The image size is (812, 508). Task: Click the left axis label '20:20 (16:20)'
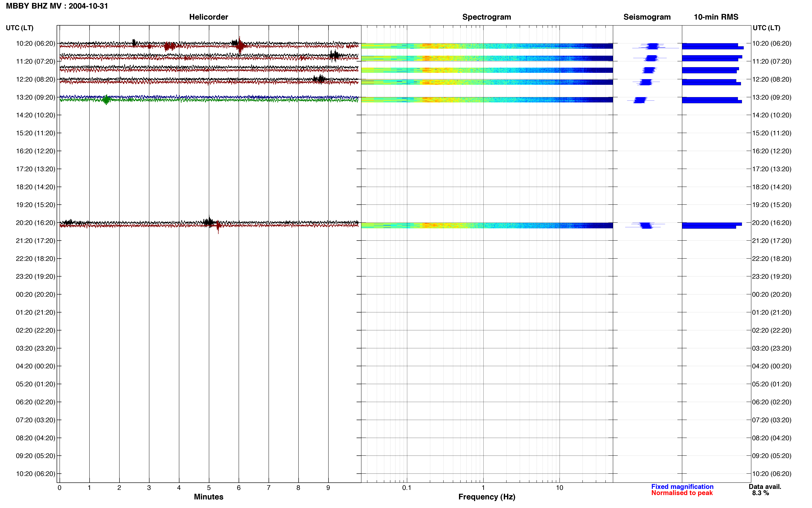point(36,223)
